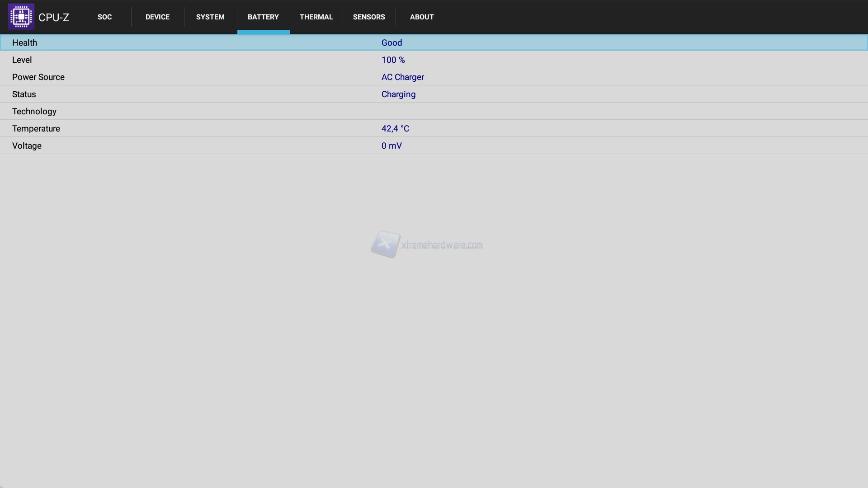Click the CPU-Z app title text
The width and height of the screenshot is (868, 488).
coord(54,17)
